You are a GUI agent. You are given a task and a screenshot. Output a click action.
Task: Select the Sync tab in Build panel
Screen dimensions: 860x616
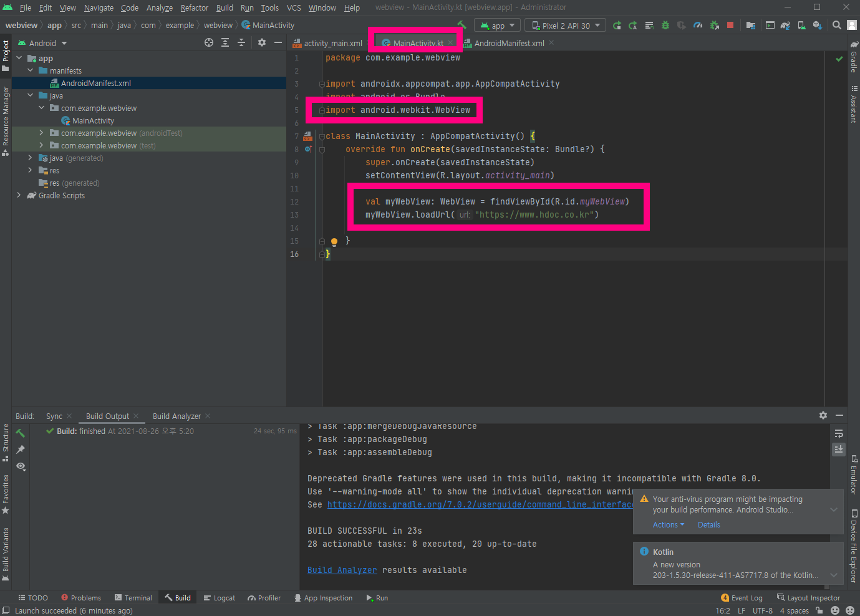(54, 416)
